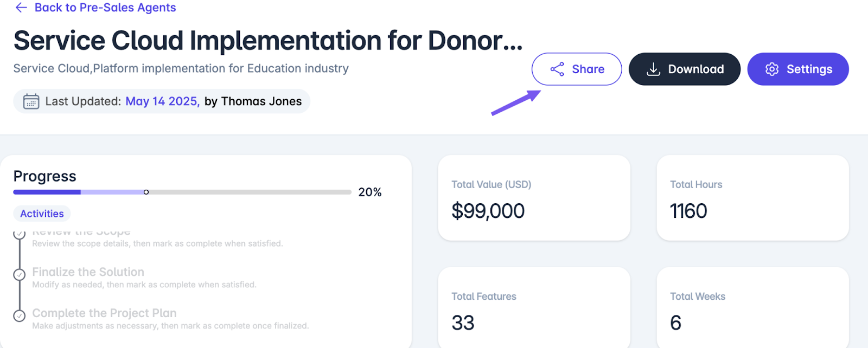The width and height of the screenshot is (868, 348).
Task: Click the share network icon
Action: pyautogui.click(x=557, y=69)
